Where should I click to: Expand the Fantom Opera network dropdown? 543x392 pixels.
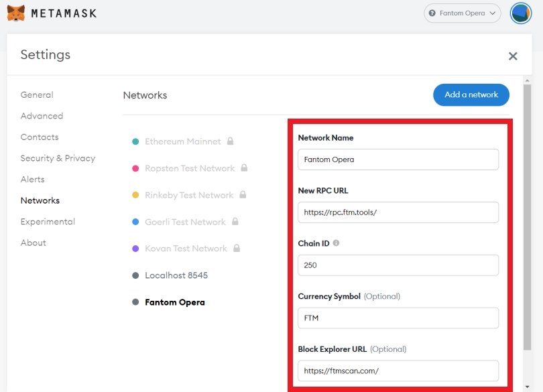463,13
